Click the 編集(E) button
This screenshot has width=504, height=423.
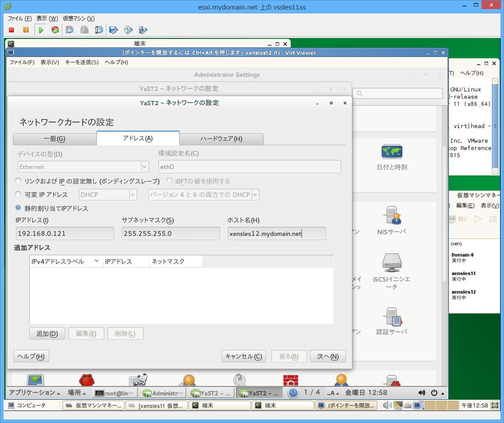86,334
